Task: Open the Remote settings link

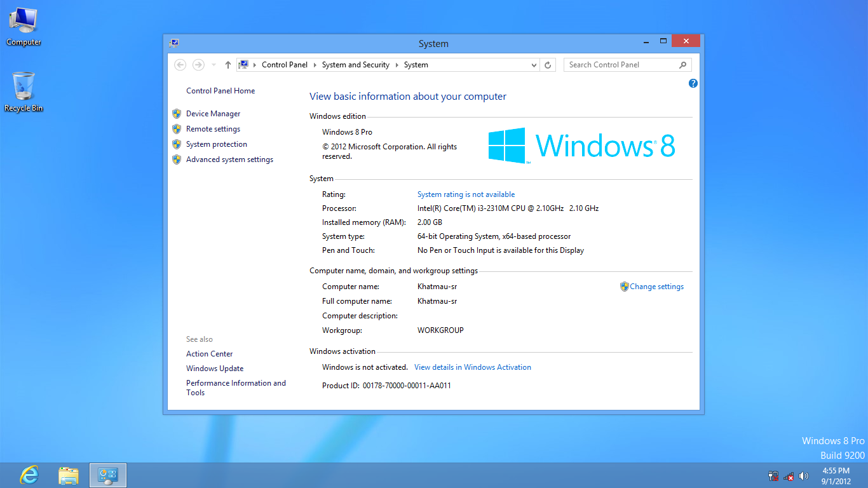Action: 213,129
